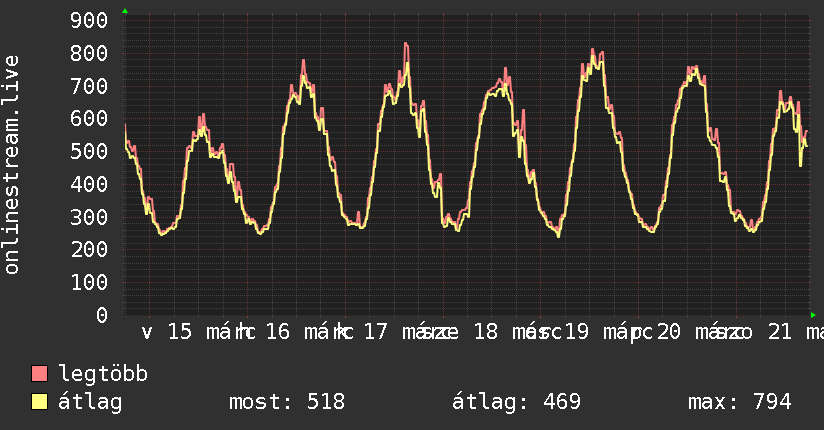The height and width of the screenshot is (430, 824).
Task: Click the onlinestream.live vertical axis title
Action: [x=12, y=165]
